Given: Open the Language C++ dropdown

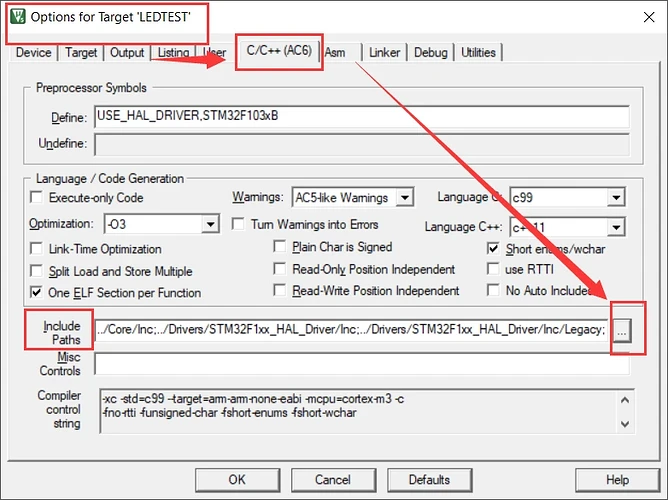Looking at the screenshot, I should (616, 228).
